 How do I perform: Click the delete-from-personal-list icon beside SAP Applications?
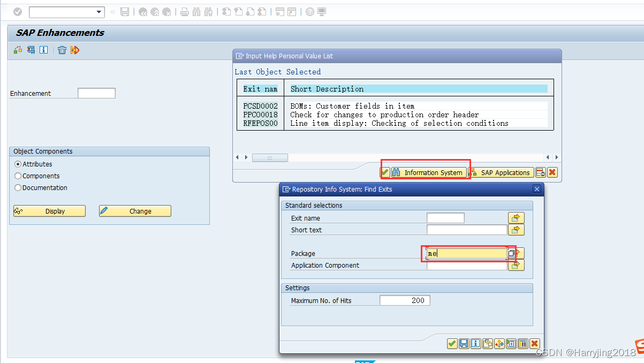(541, 172)
